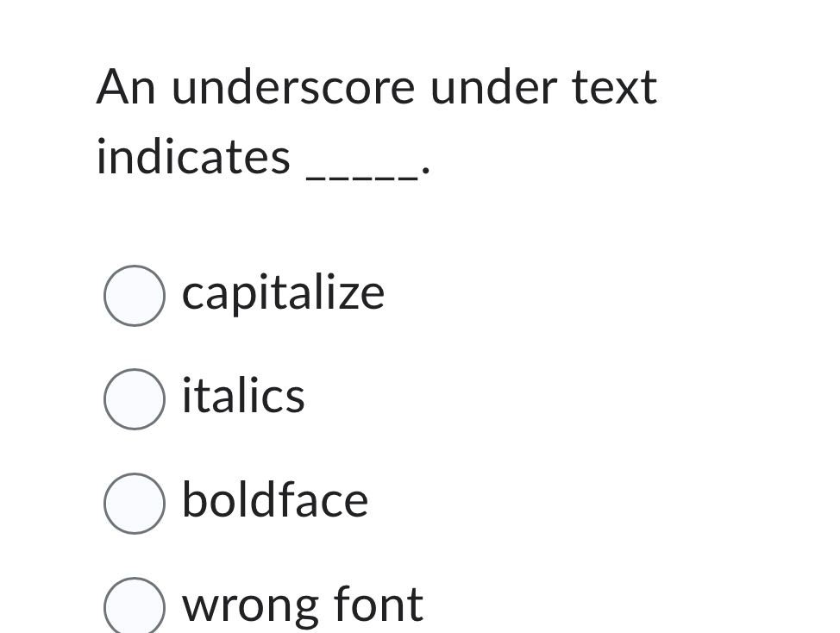
Task: Click the circle next to wrong font
Action: click(x=135, y=606)
